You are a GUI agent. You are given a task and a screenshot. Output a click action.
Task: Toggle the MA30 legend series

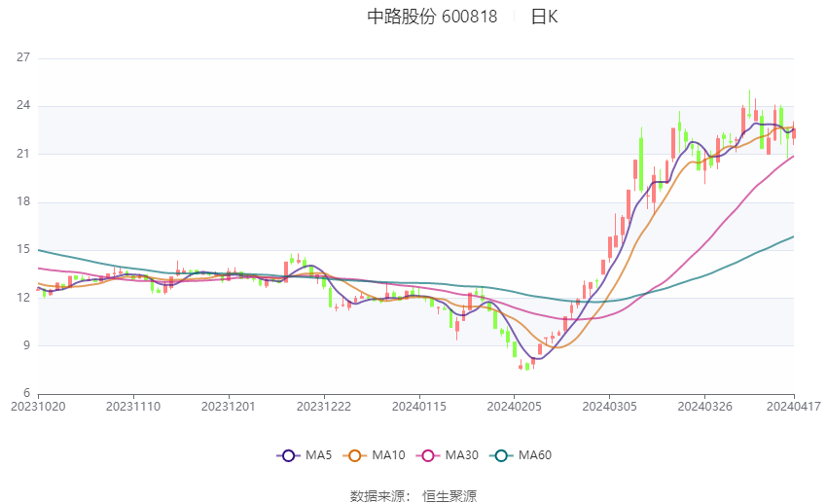coord(448,455)
